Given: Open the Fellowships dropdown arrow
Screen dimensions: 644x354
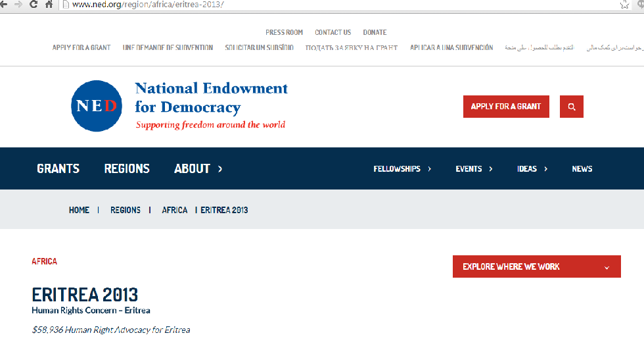Looking at the screenshot, I should tap(430, 169).
